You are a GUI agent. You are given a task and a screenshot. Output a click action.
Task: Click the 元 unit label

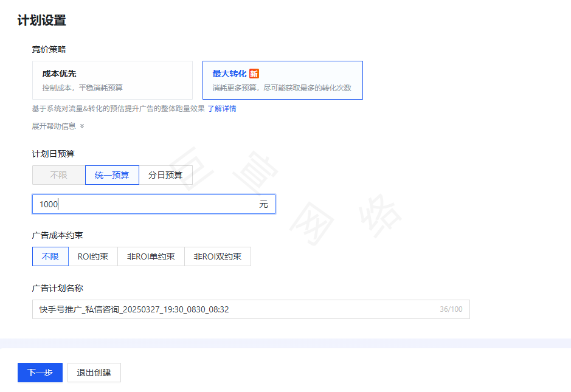pos(264,204)
